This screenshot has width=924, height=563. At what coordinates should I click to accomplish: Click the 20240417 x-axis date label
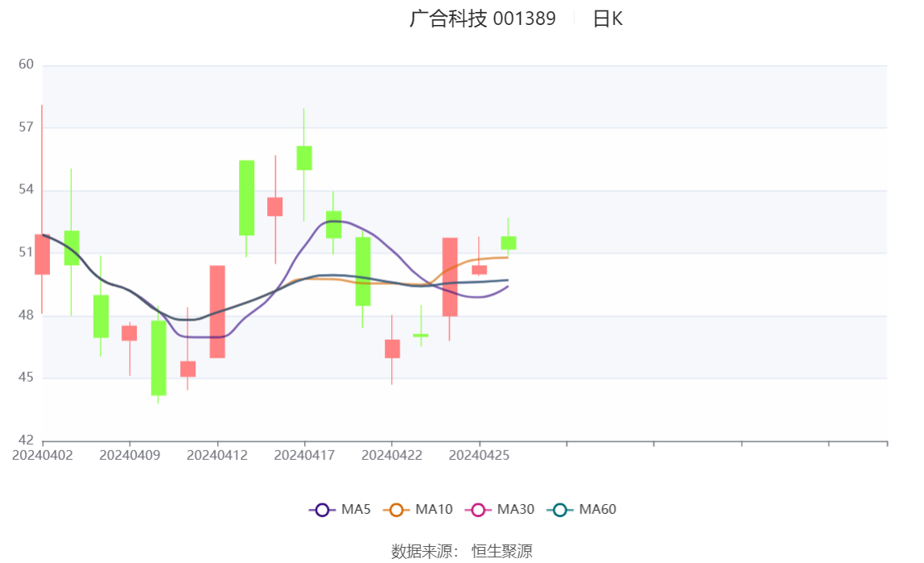[304, 455]
